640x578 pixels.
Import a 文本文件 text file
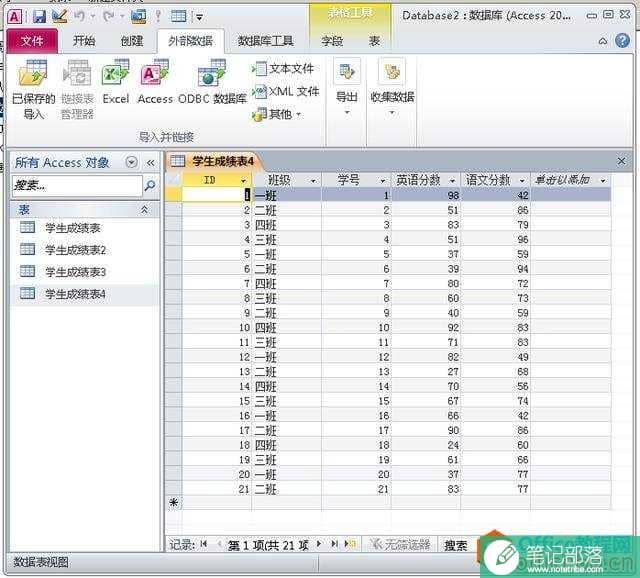click(x=283, y=69)
